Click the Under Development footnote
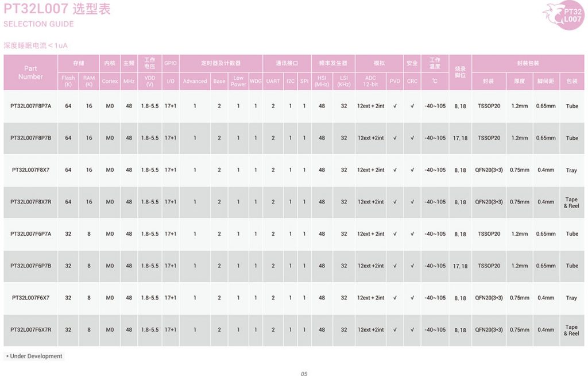 34,356
